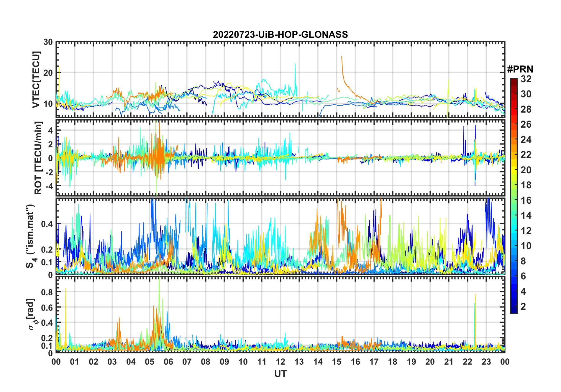561x392 pixels.
Task: Click colorbar tick label 24
Action: (526, 139)
